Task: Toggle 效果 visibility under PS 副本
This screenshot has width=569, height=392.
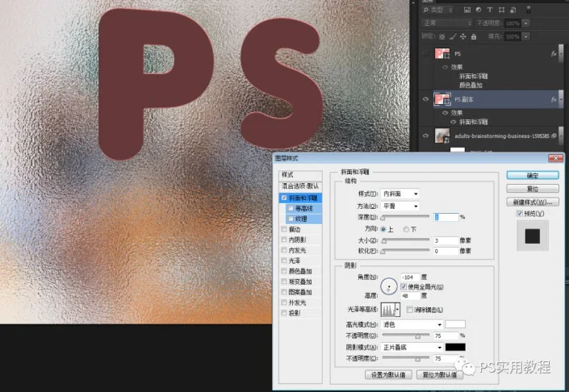Action: click(x=445, y=113)
